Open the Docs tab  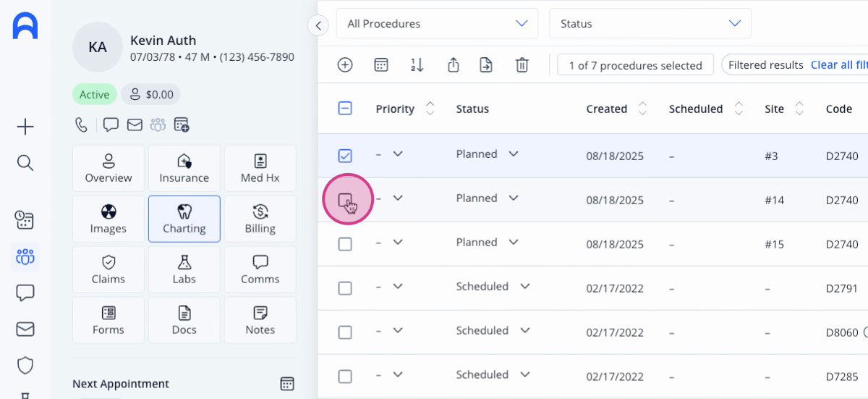184,320
